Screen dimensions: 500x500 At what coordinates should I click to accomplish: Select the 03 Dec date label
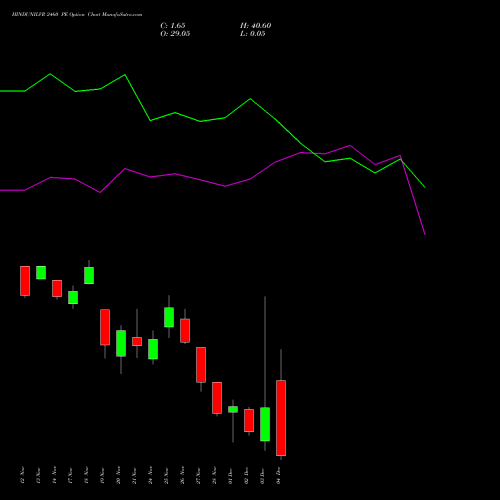click(x=262, y=475)
